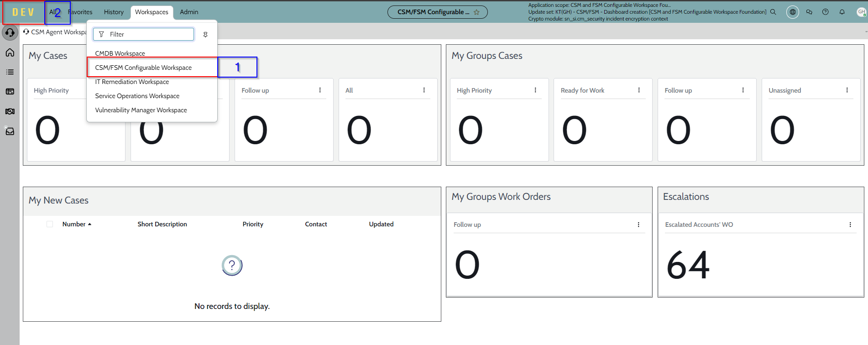Open the chat conversations icon in the header
This screenshot has height=345, width=868.
809,12
